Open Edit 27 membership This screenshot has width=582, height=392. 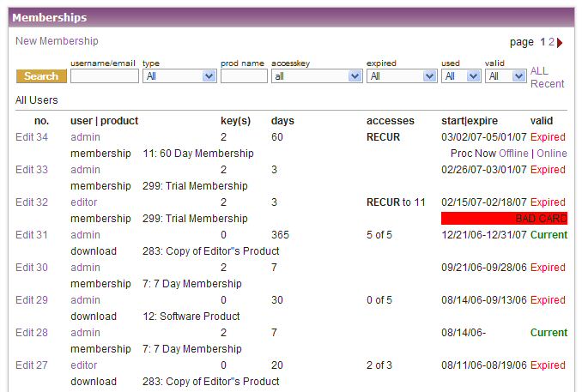[32, 365]
